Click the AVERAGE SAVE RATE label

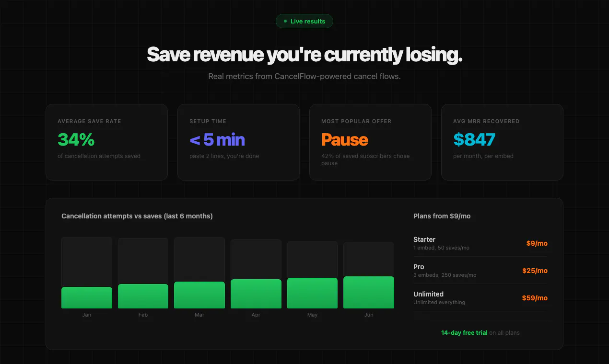(89, 121)
